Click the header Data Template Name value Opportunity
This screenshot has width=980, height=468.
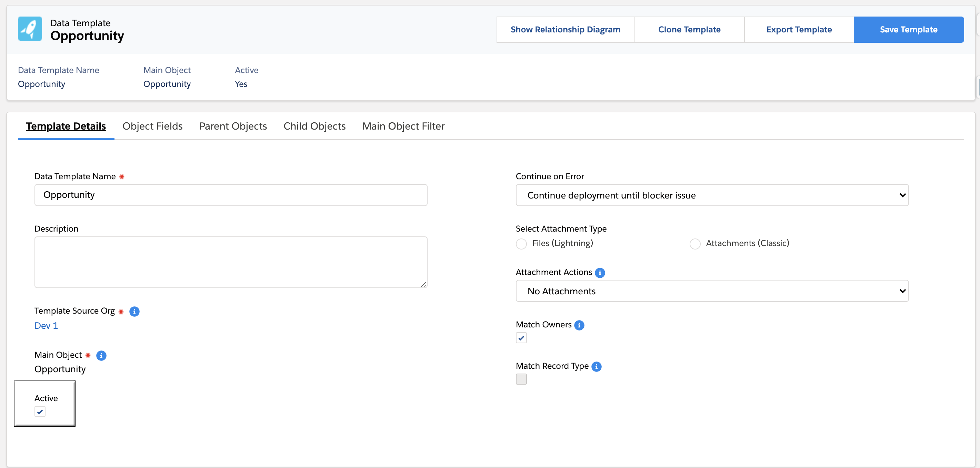click(x=41, y=84)
